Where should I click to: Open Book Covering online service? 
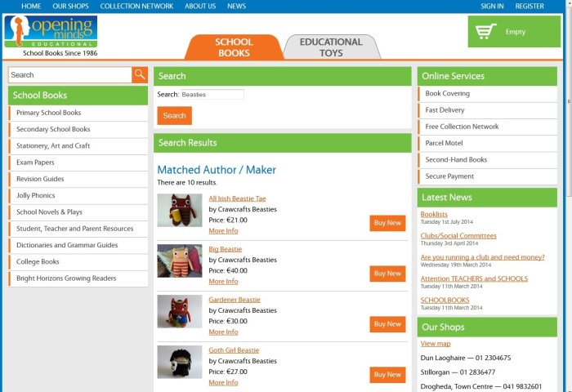coord(487,94)
